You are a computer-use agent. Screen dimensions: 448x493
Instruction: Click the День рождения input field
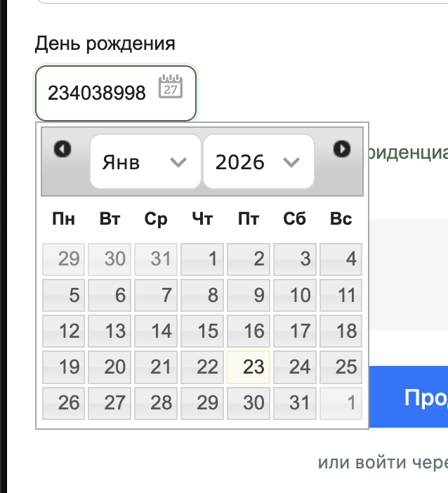coord(97,93)
